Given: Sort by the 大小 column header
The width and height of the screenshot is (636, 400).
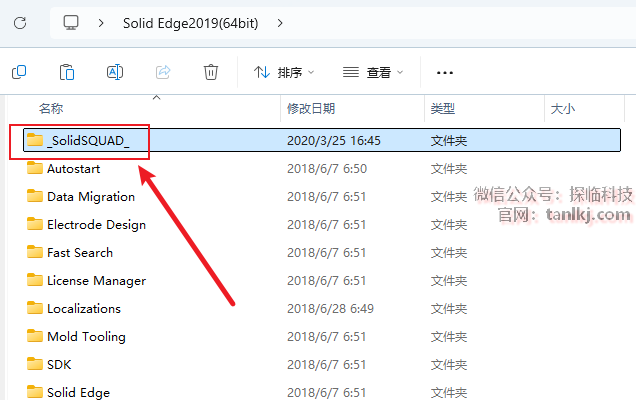Looking at the screenshot, I should click(563, 109).
